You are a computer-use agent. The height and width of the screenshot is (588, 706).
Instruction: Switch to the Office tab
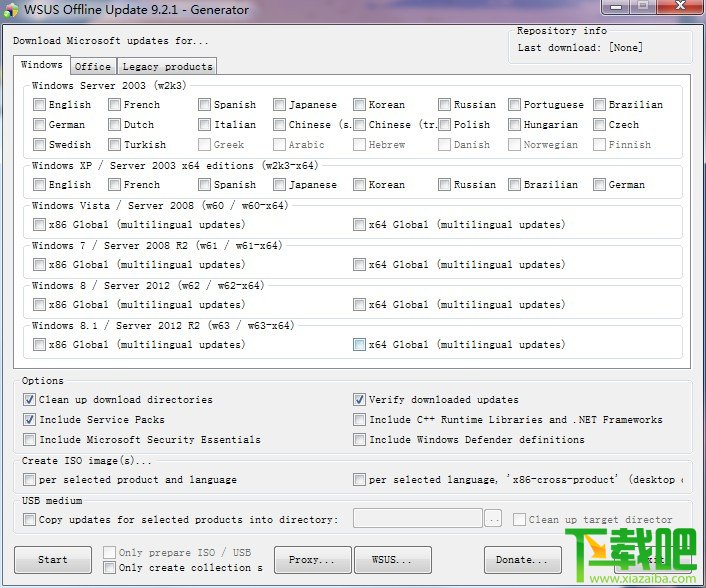pos(93,67)
